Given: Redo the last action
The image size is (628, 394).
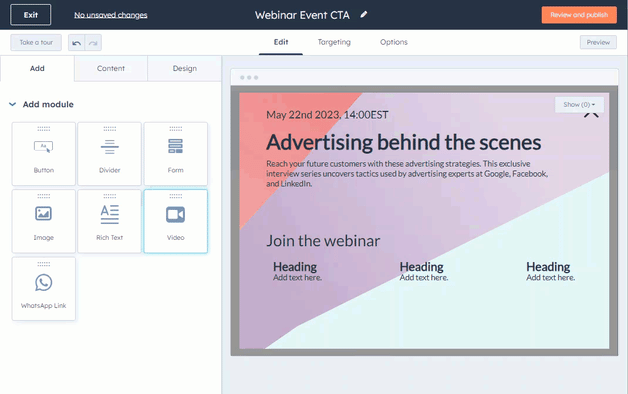Looking at the screenshot, I should pos(93,42).
